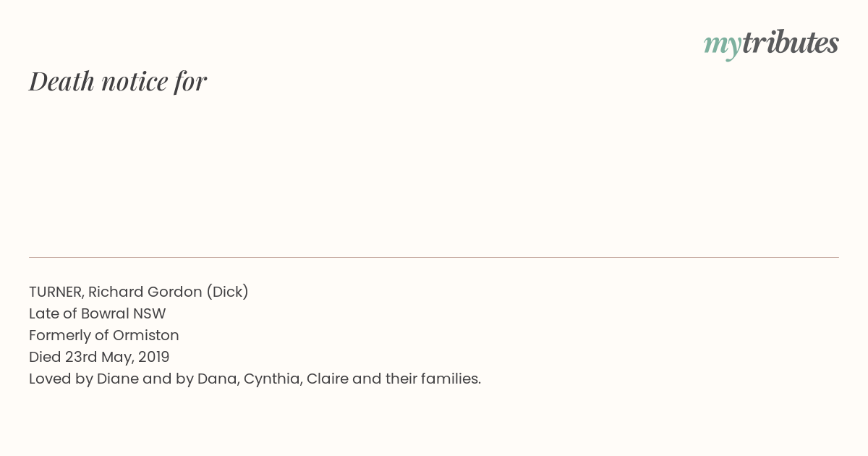The image size is (868, 456).
Task: Click the name "Diane"
Action: pos(117,379)
